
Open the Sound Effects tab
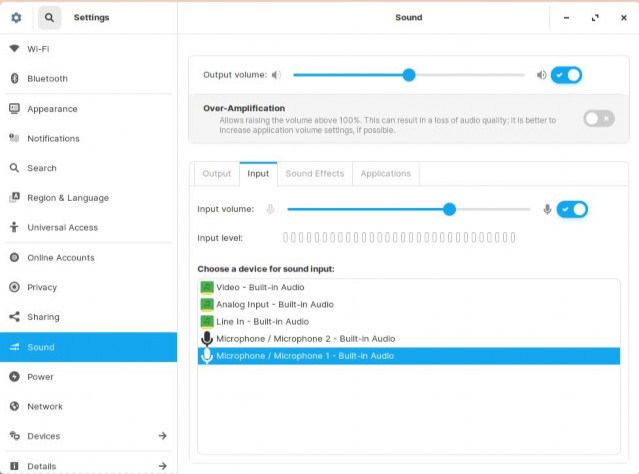tap(315, 174)
